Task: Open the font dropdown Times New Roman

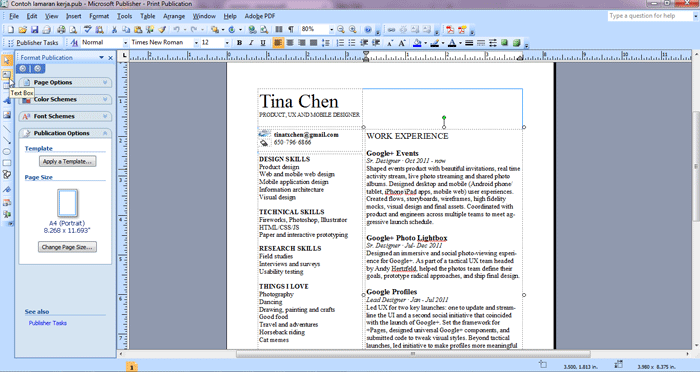Action: click(196, 43)
